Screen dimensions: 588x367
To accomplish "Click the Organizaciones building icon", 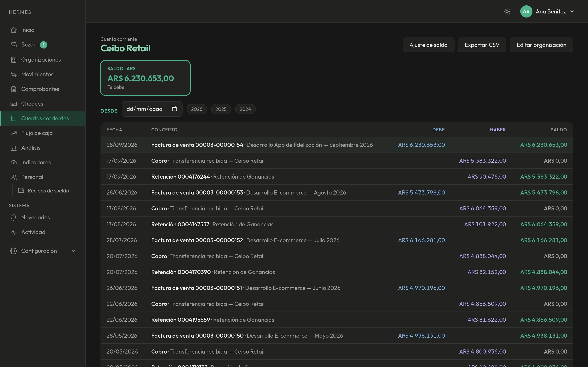I will pyautogui.click(x=14, y=60).
